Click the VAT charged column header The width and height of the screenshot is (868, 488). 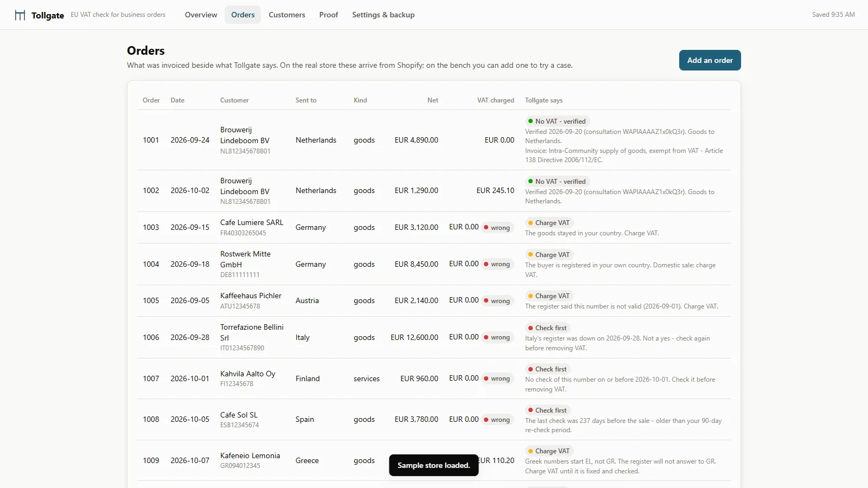pos(495,100)
